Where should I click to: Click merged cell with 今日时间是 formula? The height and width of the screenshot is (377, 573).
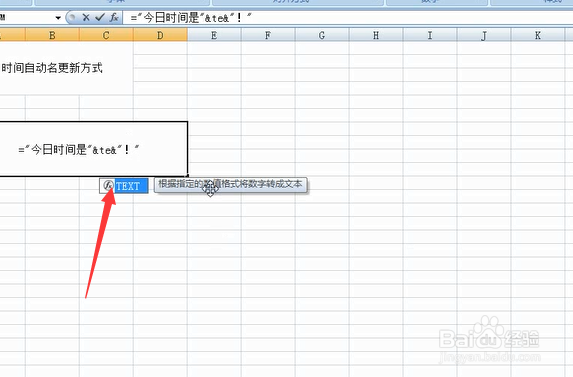pyautogui.click(x=94, y=149)
